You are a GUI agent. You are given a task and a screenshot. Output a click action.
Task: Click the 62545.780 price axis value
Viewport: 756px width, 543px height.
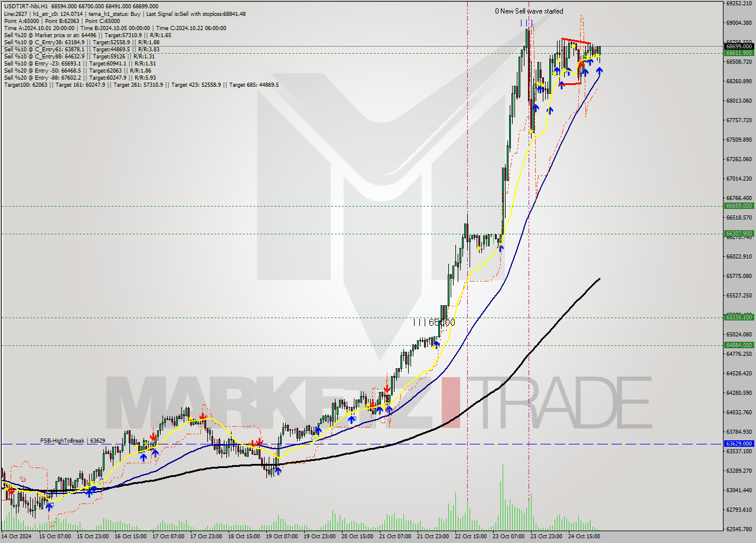[x=739, y=529]
